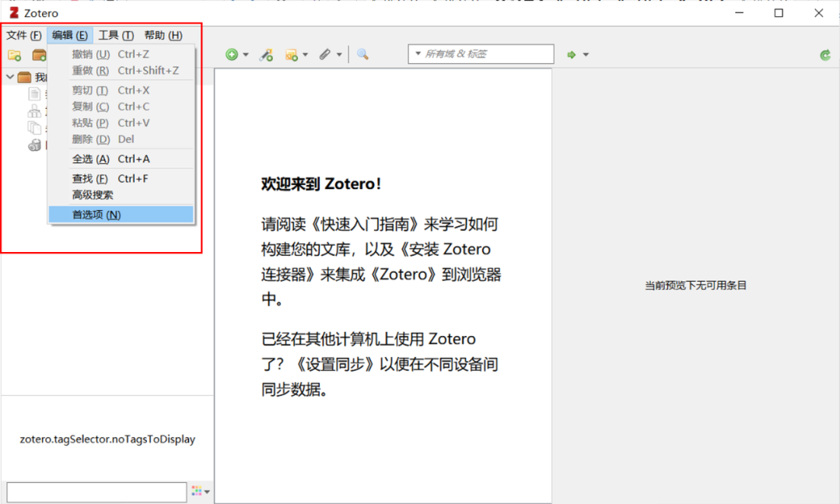Screen dimensions: 840x504
Task: Focus the tag filter input box
Action: pyautogui.click(x=97, y=492)
